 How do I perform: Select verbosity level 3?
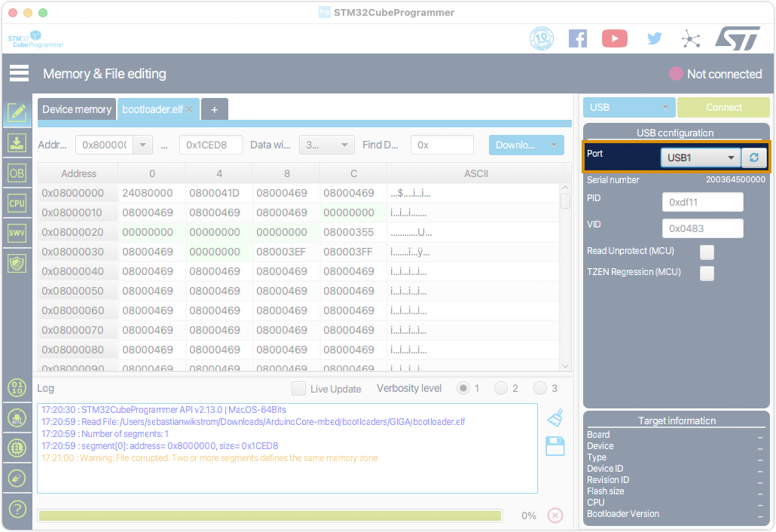[540, 389]
